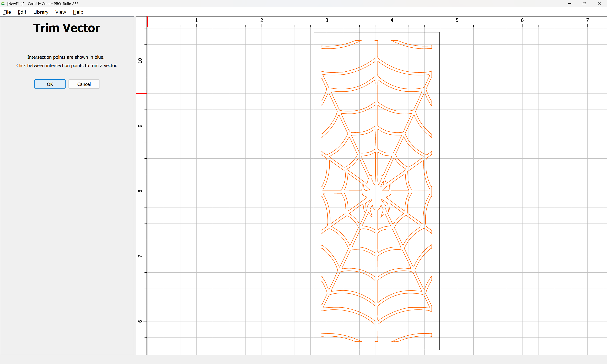This screenshot has height=364, width=607.
Task: Open the Help menu
Action: (x=78, y=12)
